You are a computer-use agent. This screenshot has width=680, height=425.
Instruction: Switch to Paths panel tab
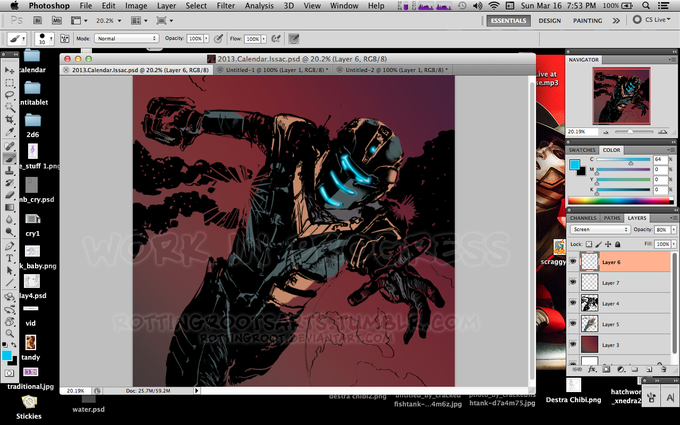[x=611, y=218]
